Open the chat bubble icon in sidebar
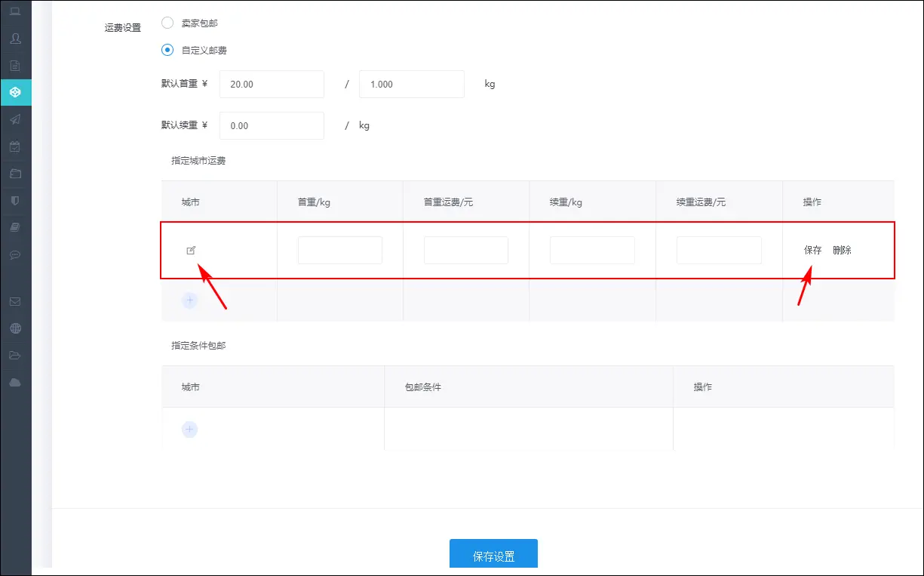 point(15,255)
